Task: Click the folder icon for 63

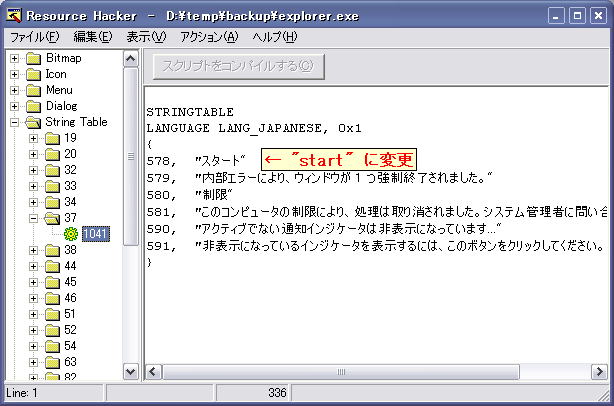Action: coord(52,363)
